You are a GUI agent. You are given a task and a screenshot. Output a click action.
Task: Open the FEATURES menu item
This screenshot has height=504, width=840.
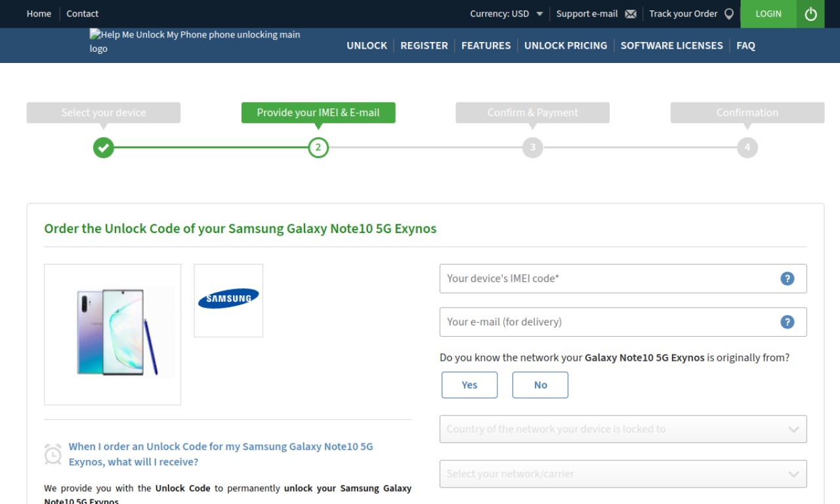tap(486, 45)
